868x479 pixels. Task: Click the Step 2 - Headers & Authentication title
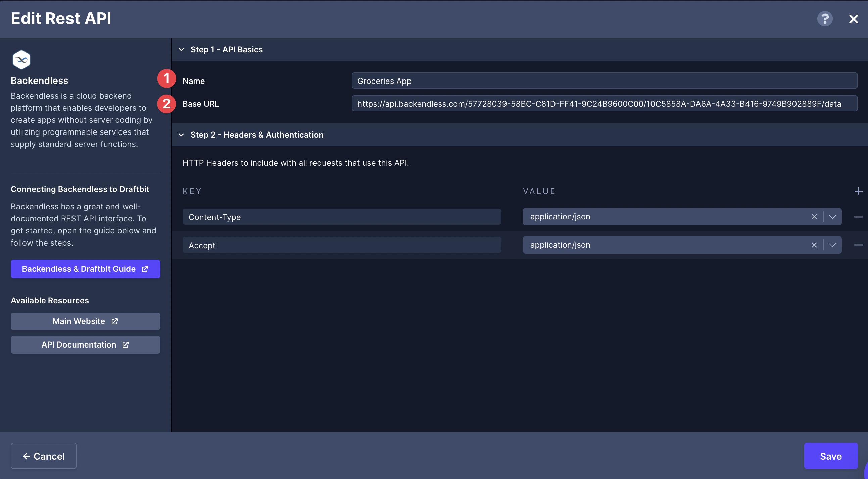tap(257, 135)
